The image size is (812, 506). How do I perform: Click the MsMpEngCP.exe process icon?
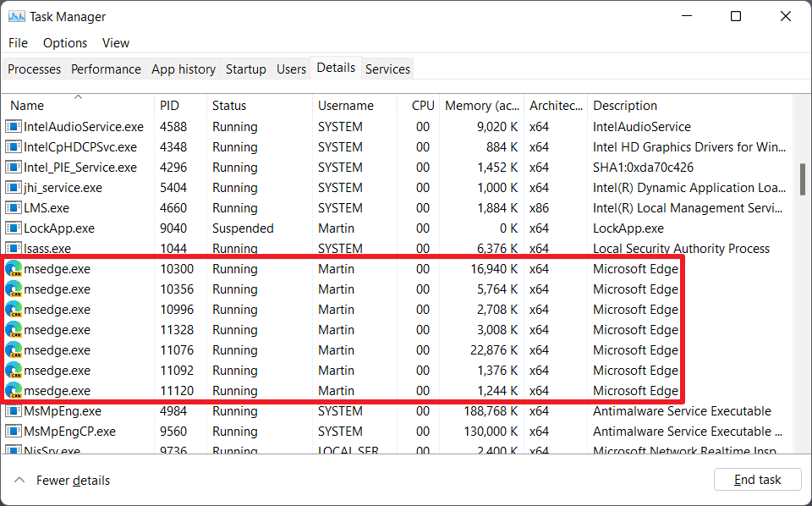point(13,431)
